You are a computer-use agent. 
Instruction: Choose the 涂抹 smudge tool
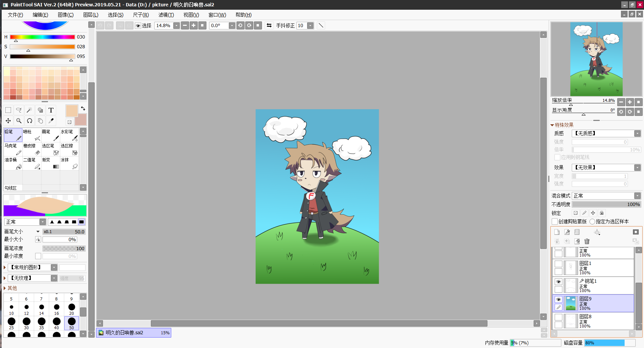(69, 163)
